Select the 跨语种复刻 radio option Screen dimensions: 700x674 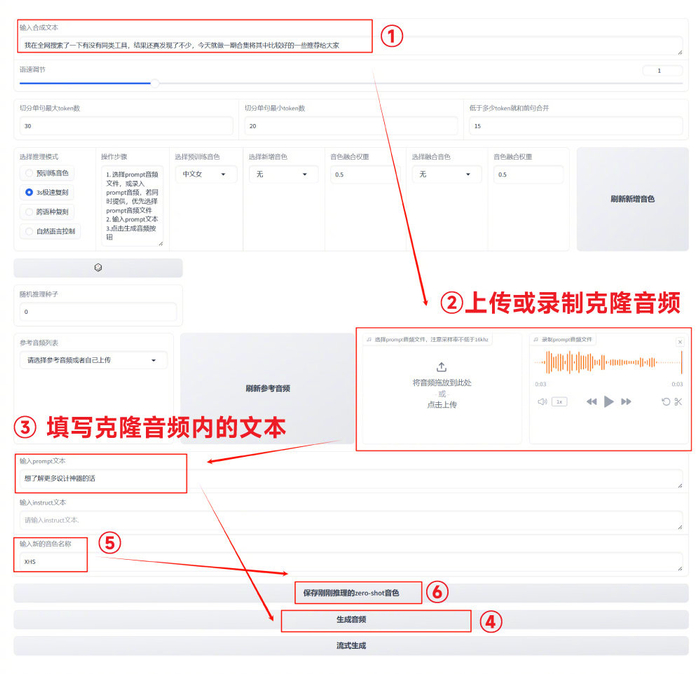click(x=47, y=212)
